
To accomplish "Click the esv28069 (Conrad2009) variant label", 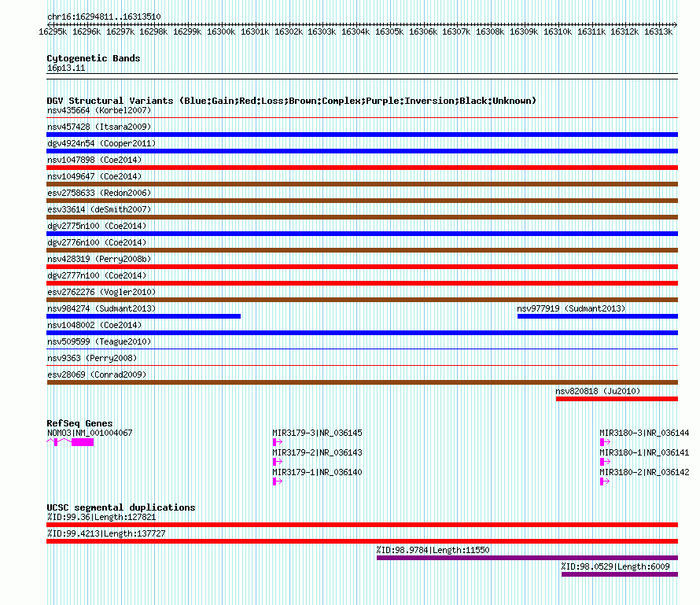I will (x=97, y=374).
